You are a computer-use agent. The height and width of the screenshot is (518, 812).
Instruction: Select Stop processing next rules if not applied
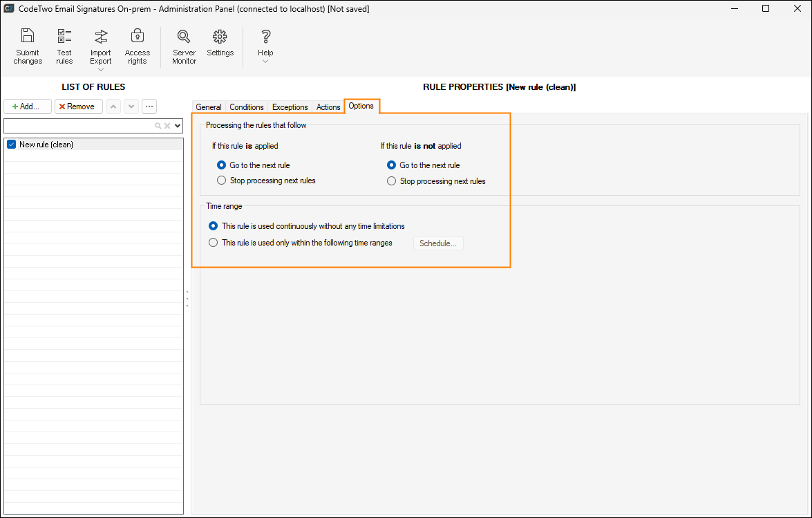tap(392, 181)
